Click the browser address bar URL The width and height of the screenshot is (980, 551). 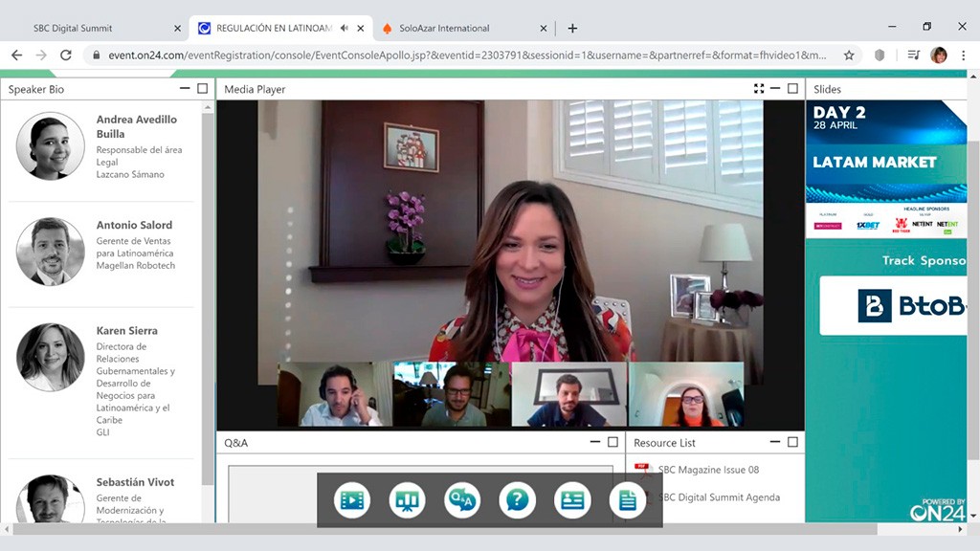[x=467, y=55]
